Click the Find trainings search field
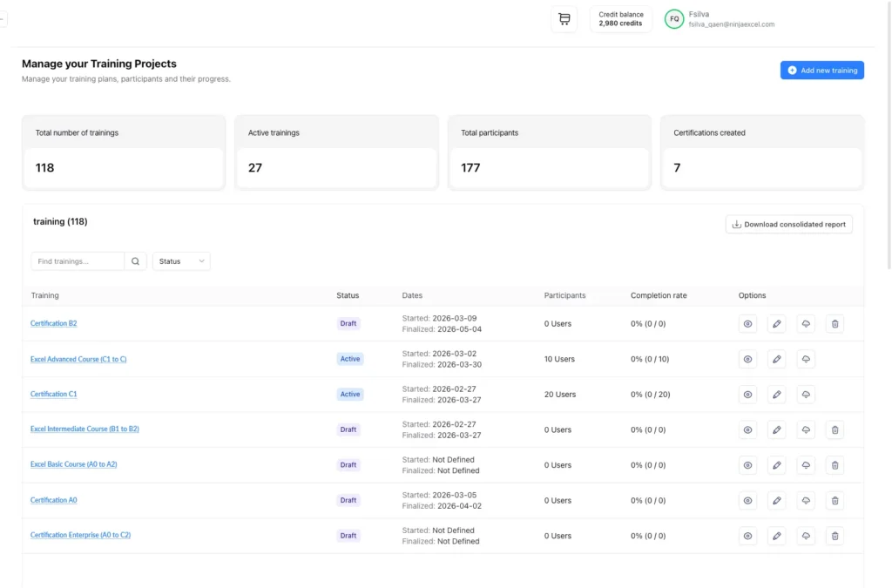 78,261
